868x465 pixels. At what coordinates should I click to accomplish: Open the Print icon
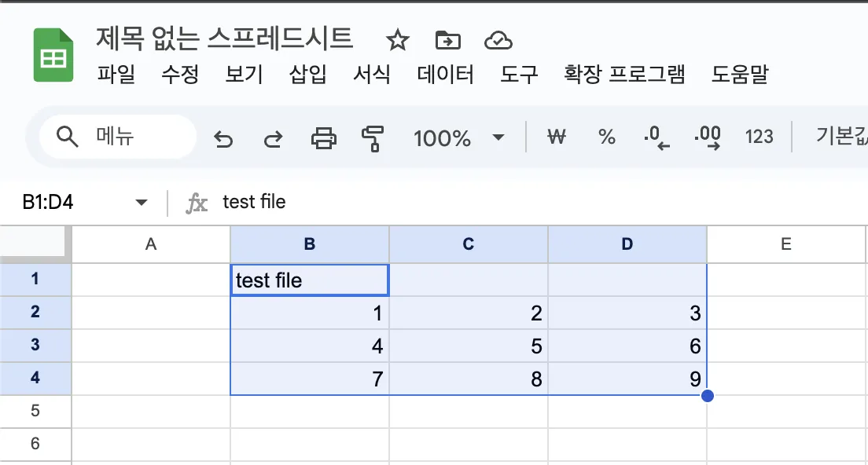[322, 136]
